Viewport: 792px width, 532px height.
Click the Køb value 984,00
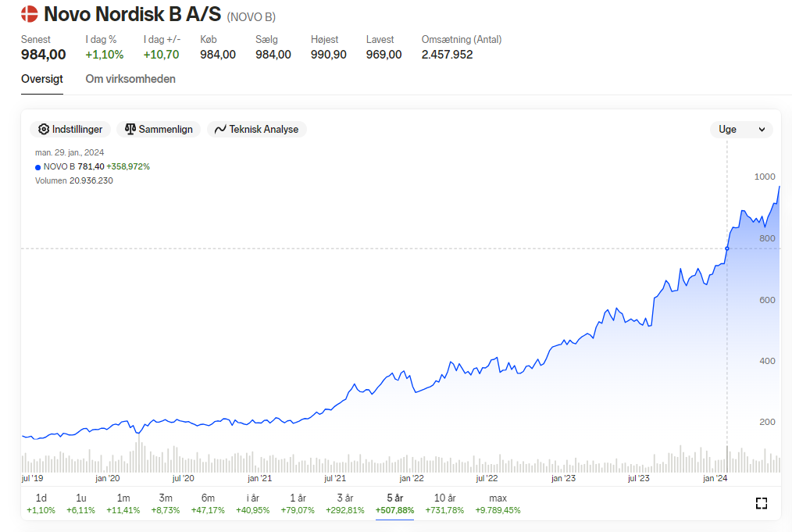pyautogui.click(x=218, y=55)
